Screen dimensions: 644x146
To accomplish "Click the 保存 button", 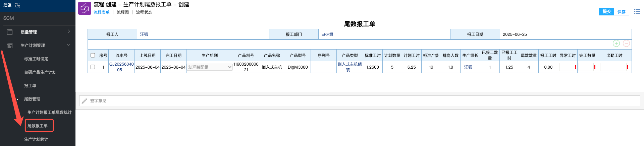I will point(622,12).
